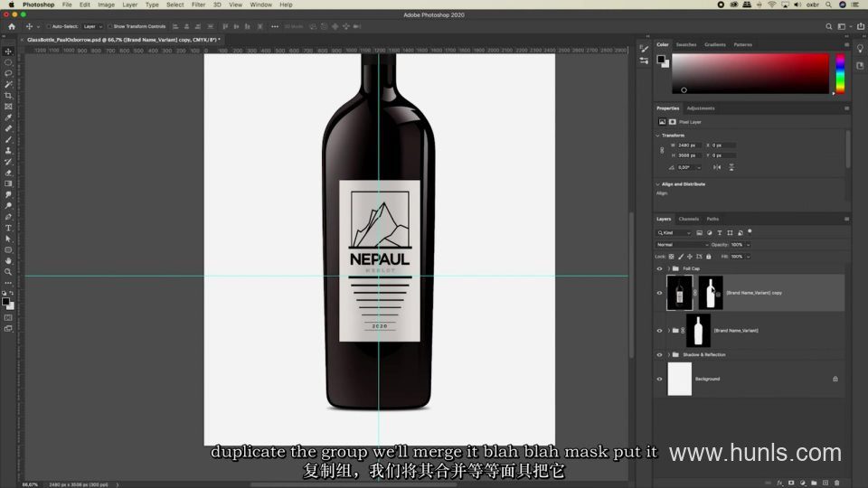The image size is (868, 488).
Task: Enable Show Transform Controls checkbox
Action: pos(109,26)
